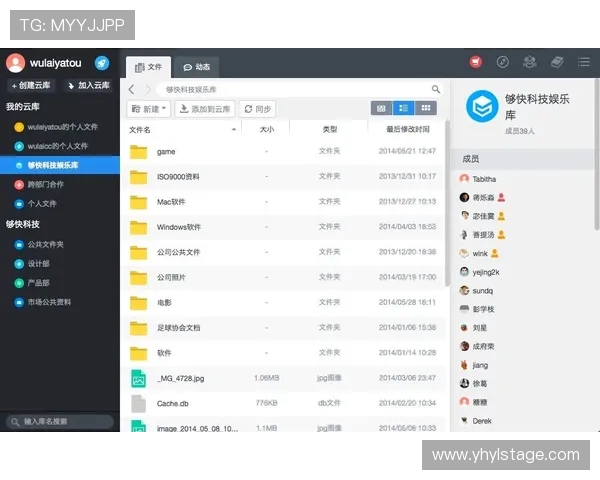Switch to list view mode
This screenshot has width=600, height=480.
(403, 108)
